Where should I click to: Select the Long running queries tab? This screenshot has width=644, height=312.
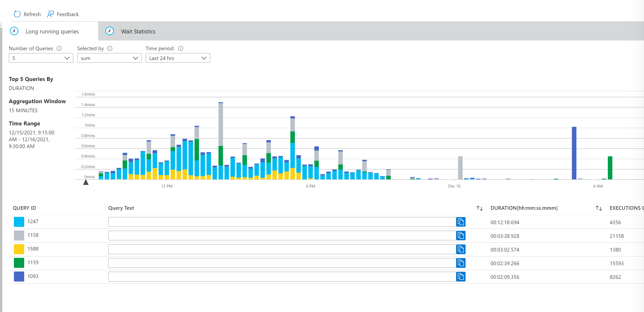pyautogui.click(x=52, y=31)
